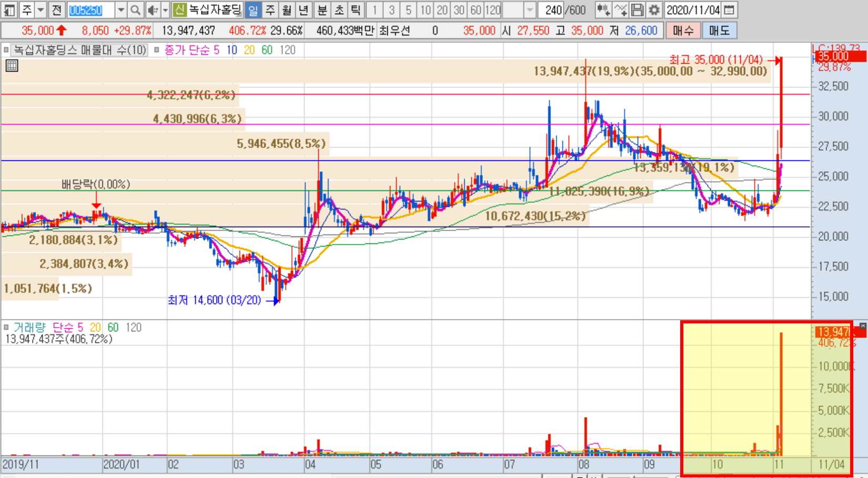The width and height of the screenshot is (868, 478).
Task: Save chart with floppy disk icon
Action: (x=637, y=9)
